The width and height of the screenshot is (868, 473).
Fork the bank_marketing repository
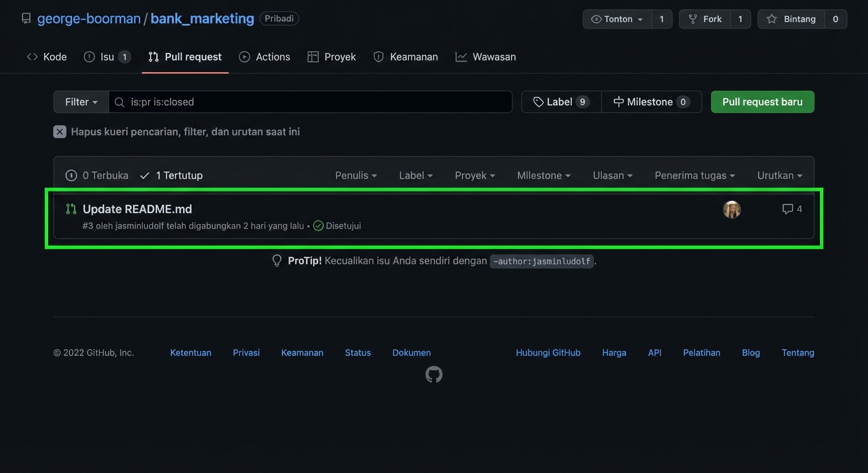pyautogui.click(x=705, y=19)
